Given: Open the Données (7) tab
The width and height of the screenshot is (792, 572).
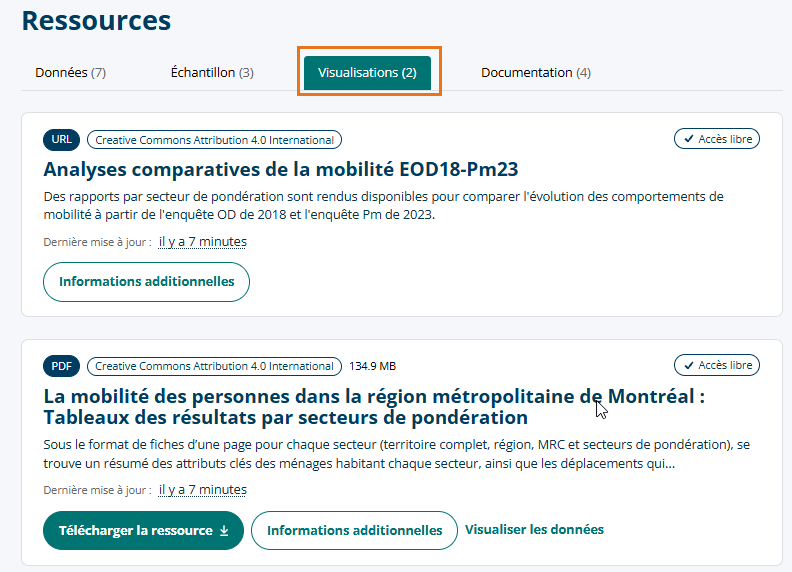Looking at the screenshot, I should [x=70, y=73].
